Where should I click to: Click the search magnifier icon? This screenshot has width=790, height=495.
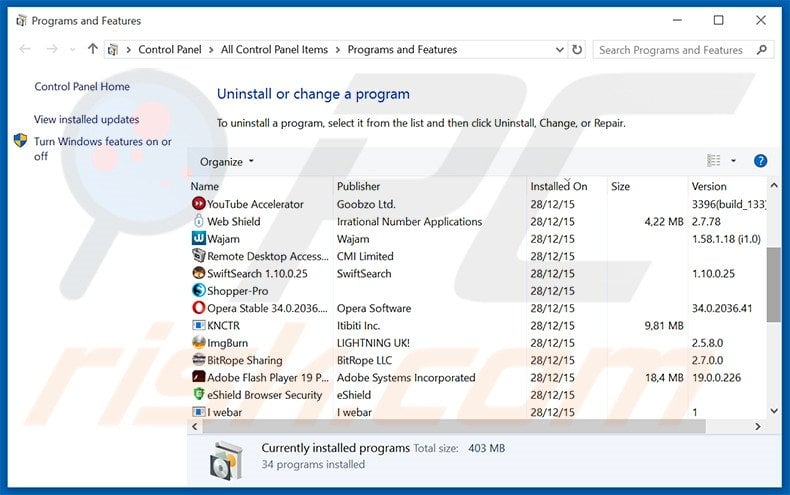click(762, 49)
